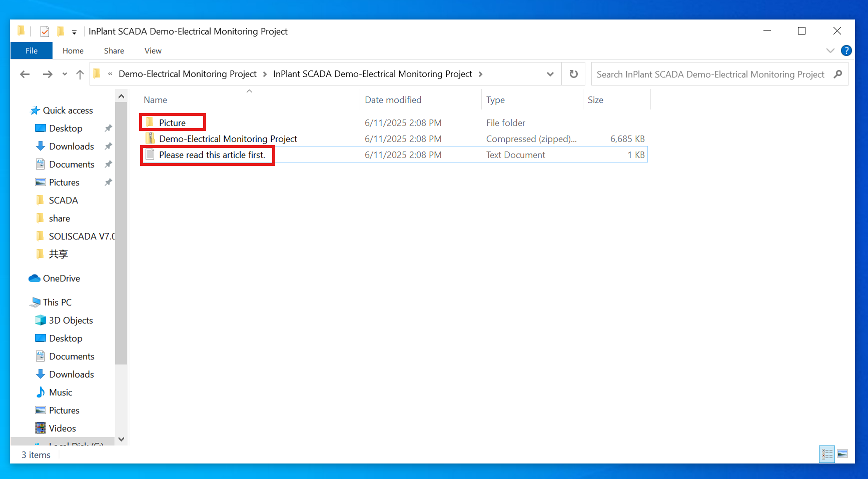Expand the ribbon with the chevron
Screen dimensions: 868x479
[x=830, y=50]
